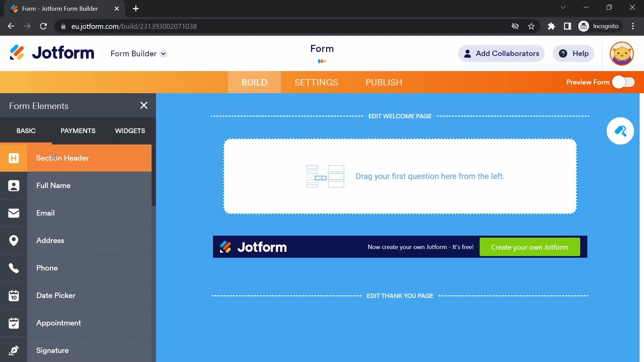
Task: Click the Section Header form element icon
Action: [14, 158]
